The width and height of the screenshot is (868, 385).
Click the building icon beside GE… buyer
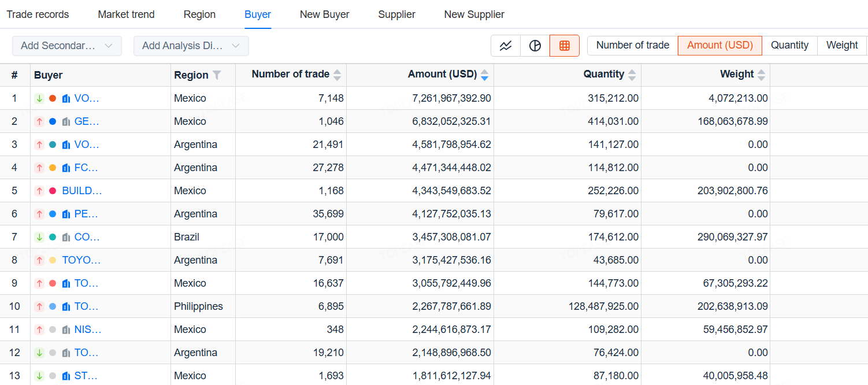pyautogui.click(x=66, y=121)
